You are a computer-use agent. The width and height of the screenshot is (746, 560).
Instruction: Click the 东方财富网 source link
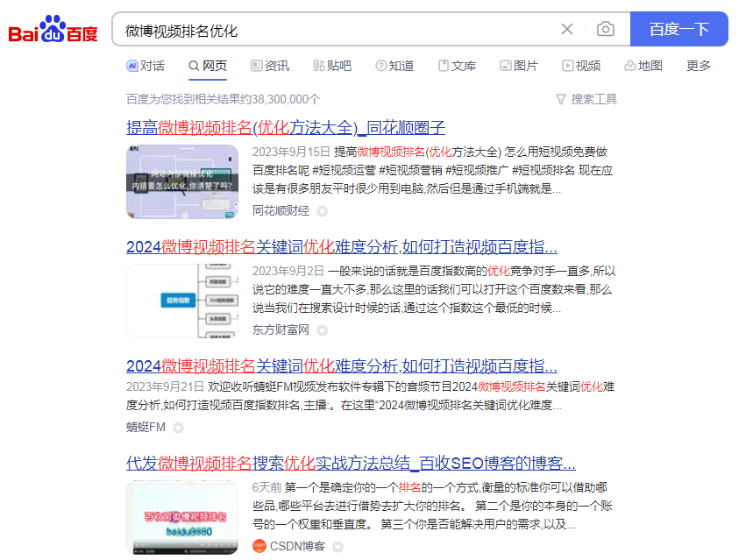coord(281,330)
